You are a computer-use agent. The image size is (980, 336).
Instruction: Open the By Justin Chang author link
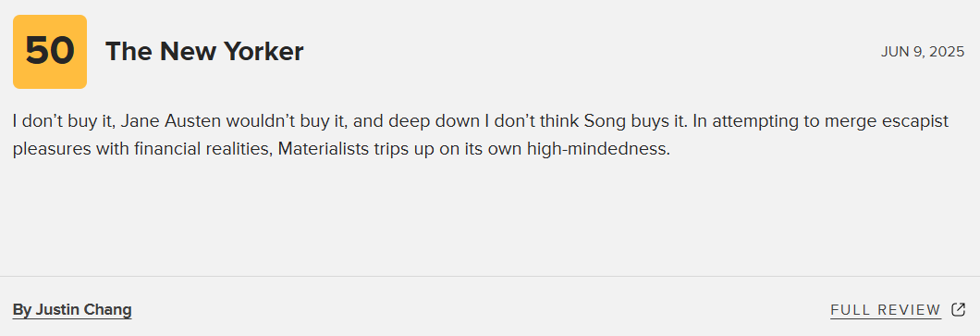click(x=72, y=310)
